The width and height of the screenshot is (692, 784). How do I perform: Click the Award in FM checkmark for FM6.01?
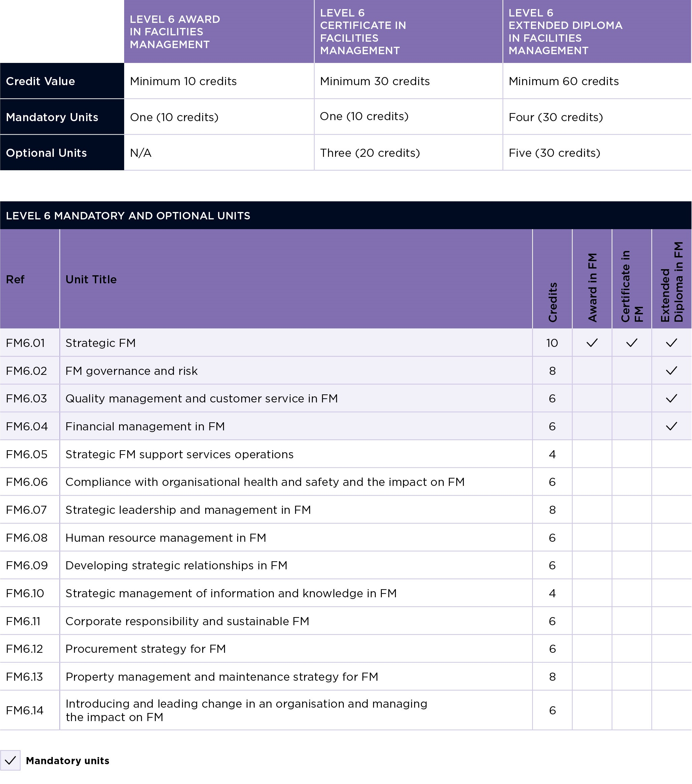coord(592,343)
